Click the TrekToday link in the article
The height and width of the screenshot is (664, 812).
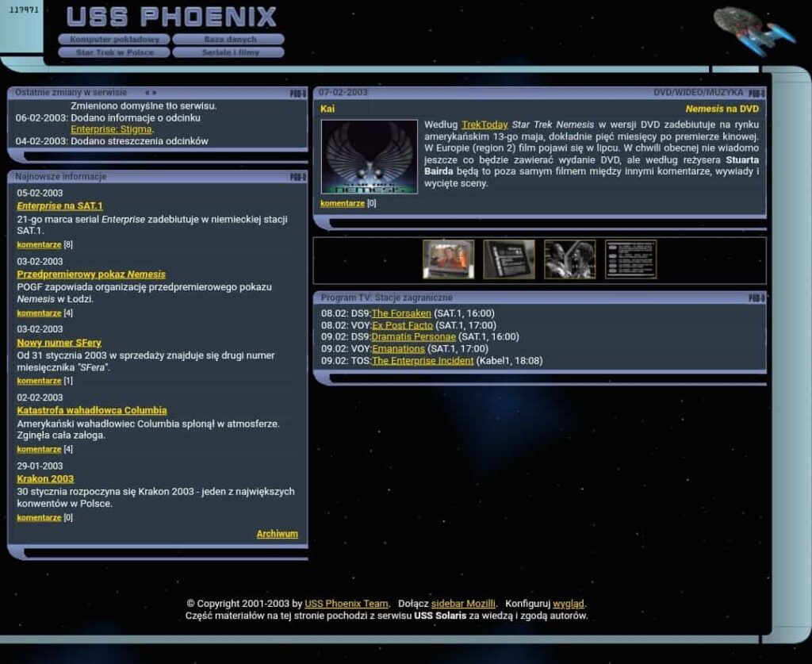pyautogui.click(x=485, y=125)
